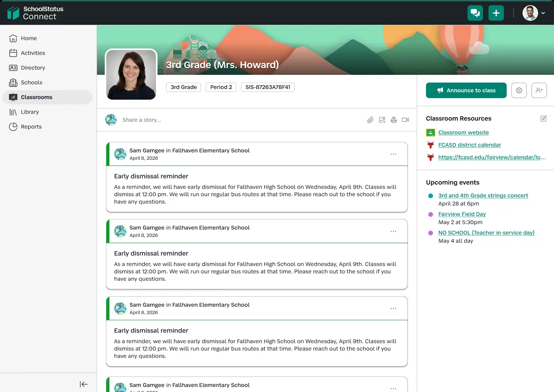Image resolution: width=554 pixels, height=392 pixels.
Task: Open classroom settings gear icon
Action: (x=519, y=90)
